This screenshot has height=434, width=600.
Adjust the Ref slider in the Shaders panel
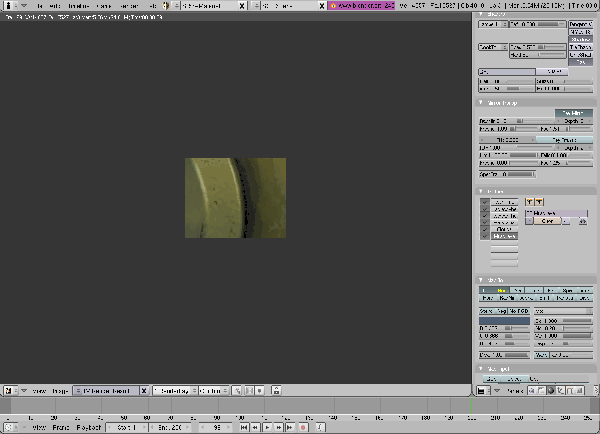(538, 24)
